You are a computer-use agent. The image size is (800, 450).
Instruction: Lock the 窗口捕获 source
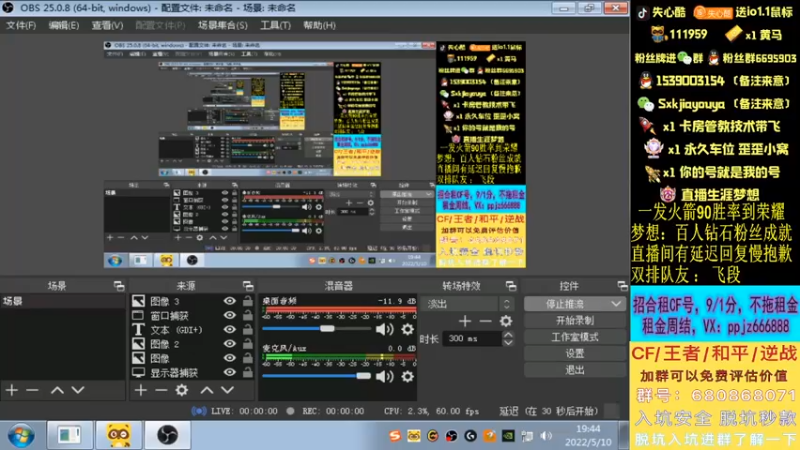click(247, 315)
